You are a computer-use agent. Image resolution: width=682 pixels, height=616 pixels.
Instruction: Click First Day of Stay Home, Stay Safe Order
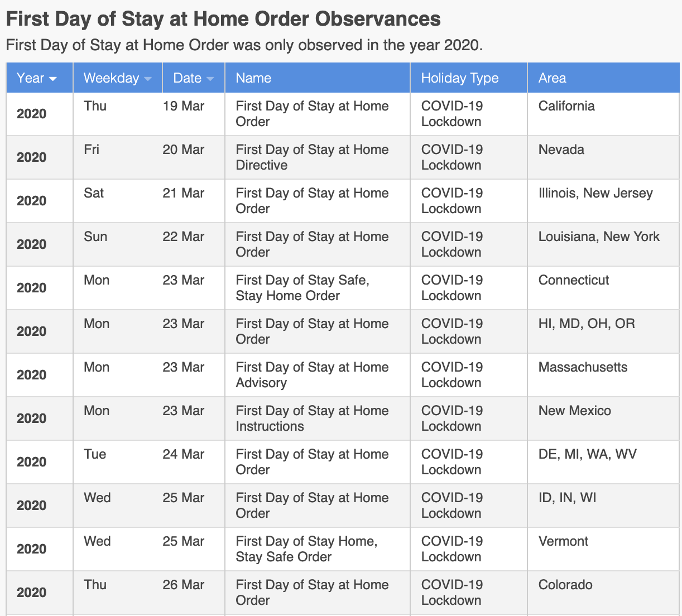click(x=306, y=549)
